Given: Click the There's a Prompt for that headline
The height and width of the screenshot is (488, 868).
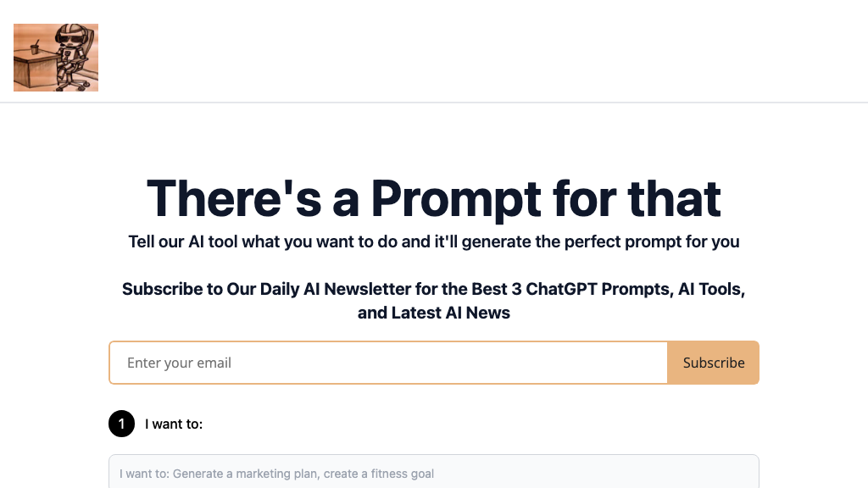Looking at the screenshot, I should click(x=434, y=199).
